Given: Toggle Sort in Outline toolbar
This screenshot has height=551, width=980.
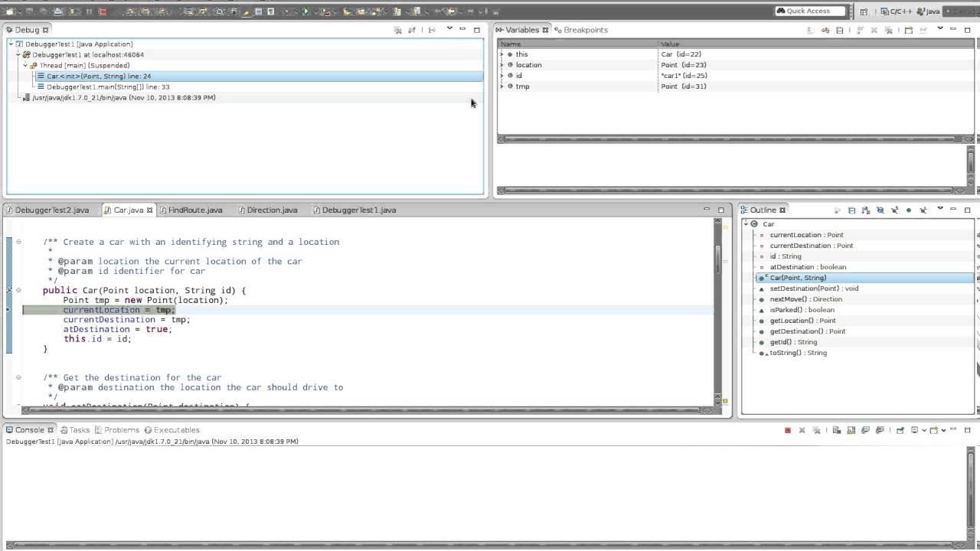Looking at the screenshot, I should pos(866,210).
